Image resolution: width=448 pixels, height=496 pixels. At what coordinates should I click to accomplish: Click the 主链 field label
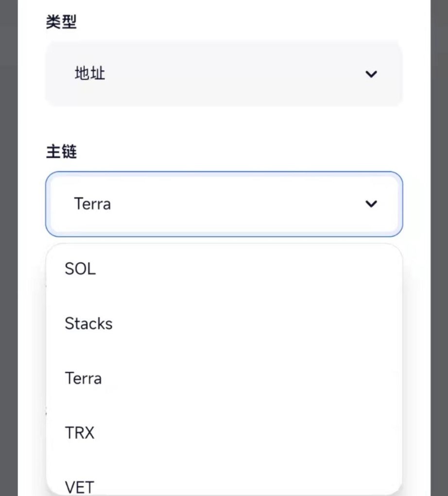pos(61,153)
